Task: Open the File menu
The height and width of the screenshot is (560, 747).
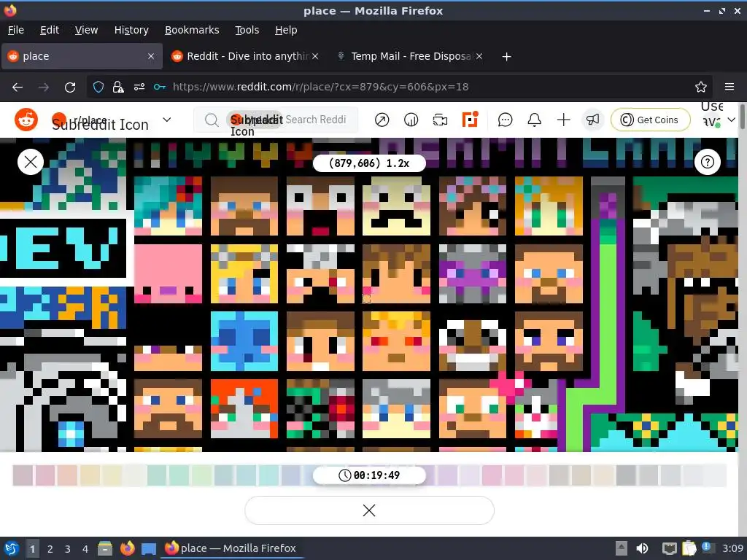Action: click(x=16, y=30)
